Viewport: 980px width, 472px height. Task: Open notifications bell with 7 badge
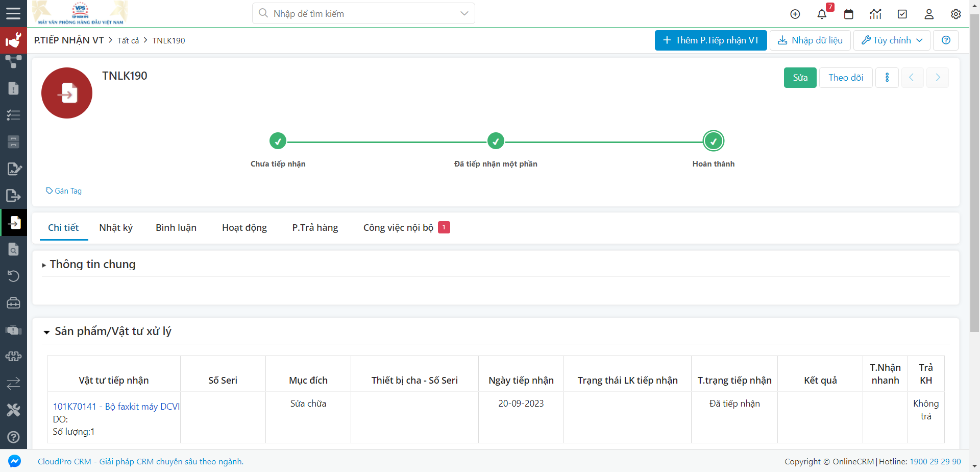822,14
